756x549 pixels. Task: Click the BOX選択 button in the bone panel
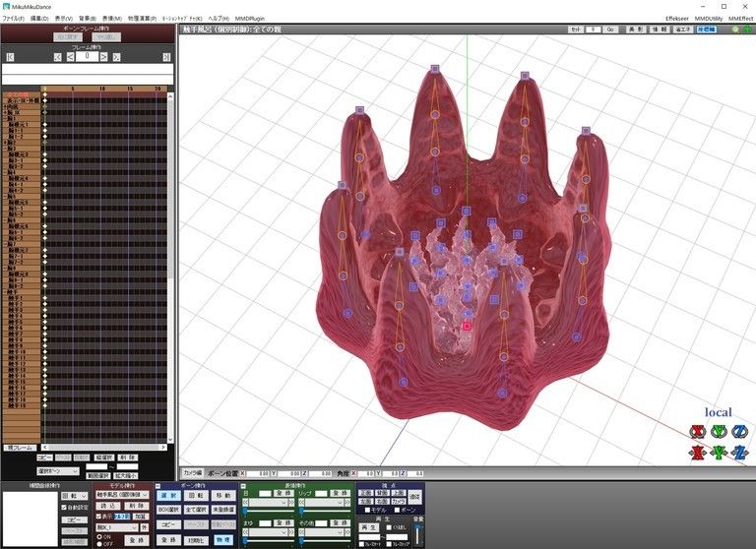[x=168, y=510]
